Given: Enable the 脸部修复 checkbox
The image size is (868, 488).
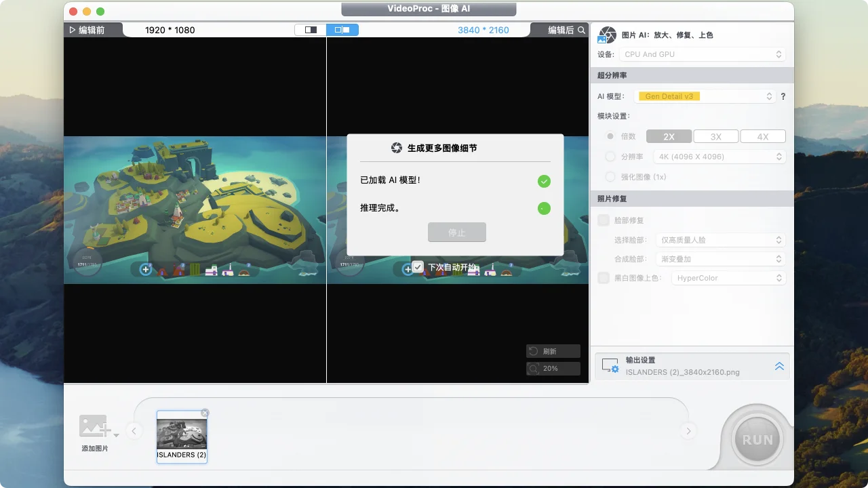Looking at the screenshot, I should click(x=604, y=220).
